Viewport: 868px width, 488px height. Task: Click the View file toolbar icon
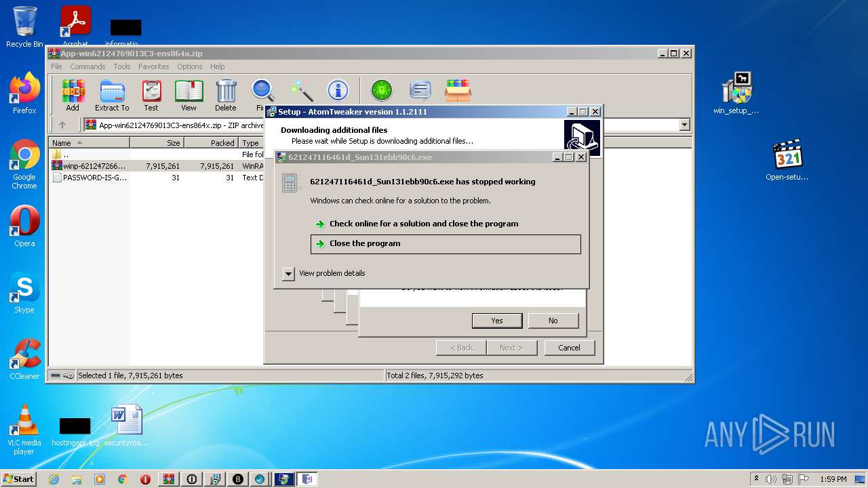coord(189,95)
